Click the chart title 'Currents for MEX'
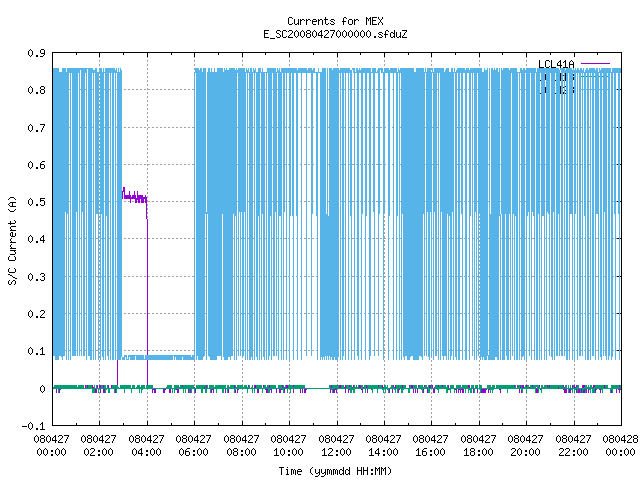This screenshot has height=480, width=640. 335,21
